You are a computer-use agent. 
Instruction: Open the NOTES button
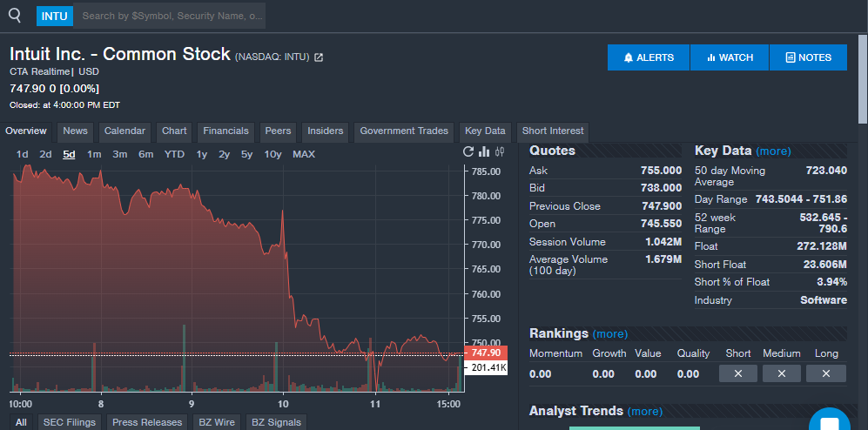(x=808, y=57)
